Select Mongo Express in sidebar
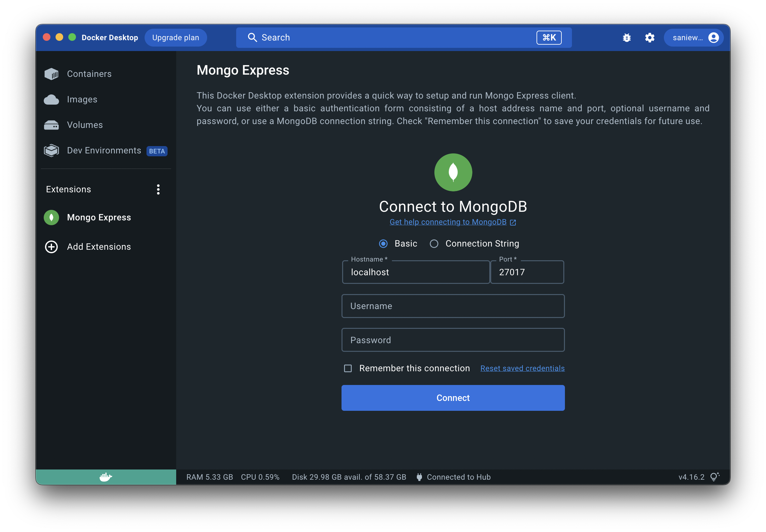The image size is (766, 532). point(99,218)
